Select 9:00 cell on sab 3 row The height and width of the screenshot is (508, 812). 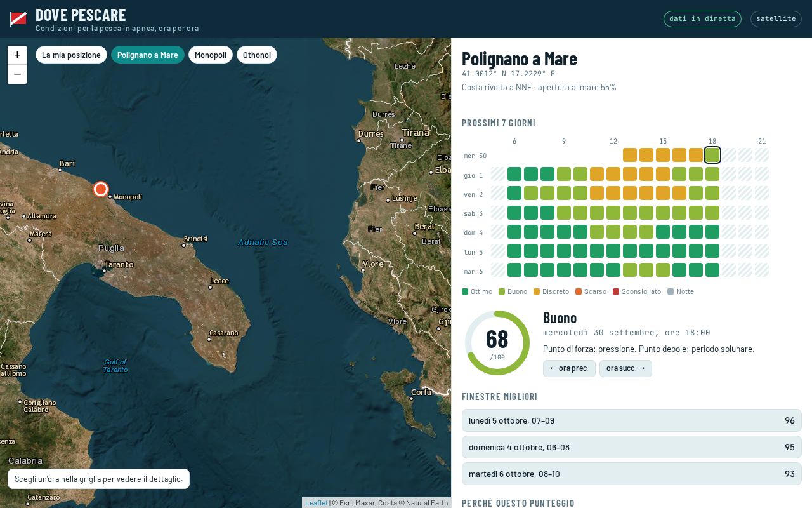click(564, 213)
